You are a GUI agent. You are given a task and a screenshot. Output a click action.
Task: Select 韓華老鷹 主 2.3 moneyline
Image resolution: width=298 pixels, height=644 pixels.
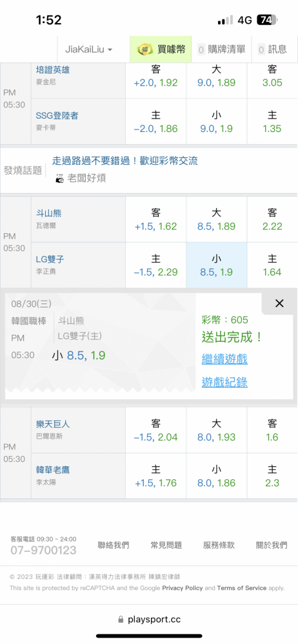pyautogui.click(x=272, y=476)
